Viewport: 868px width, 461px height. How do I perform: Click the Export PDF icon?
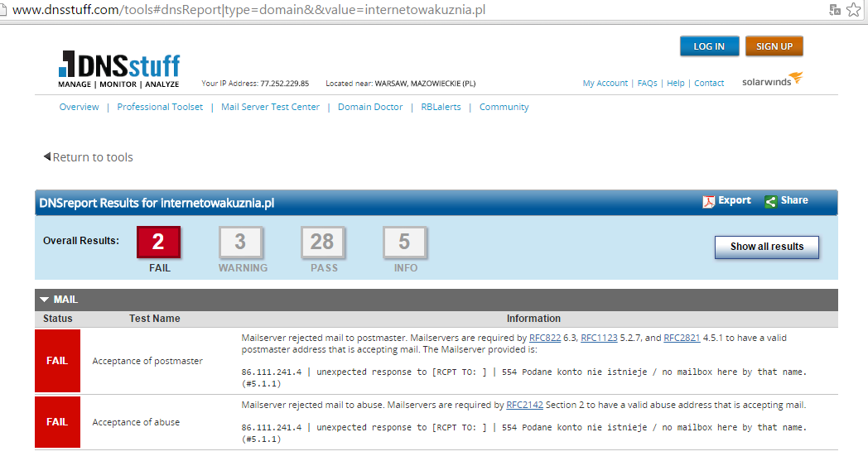(x=709, y=201)
